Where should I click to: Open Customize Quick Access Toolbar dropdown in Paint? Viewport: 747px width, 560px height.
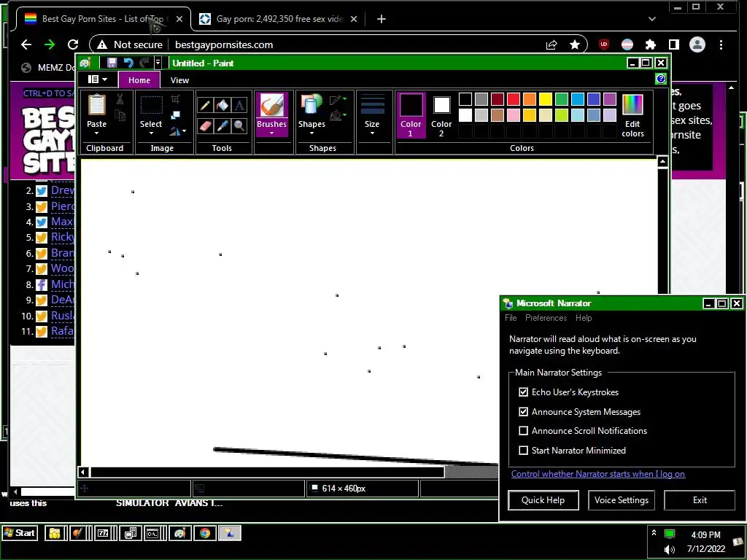[x=158, y=63]
